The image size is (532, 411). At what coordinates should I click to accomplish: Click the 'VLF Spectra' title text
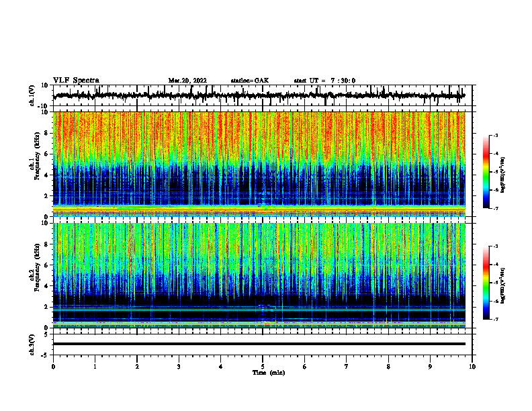tap(76, 81)
